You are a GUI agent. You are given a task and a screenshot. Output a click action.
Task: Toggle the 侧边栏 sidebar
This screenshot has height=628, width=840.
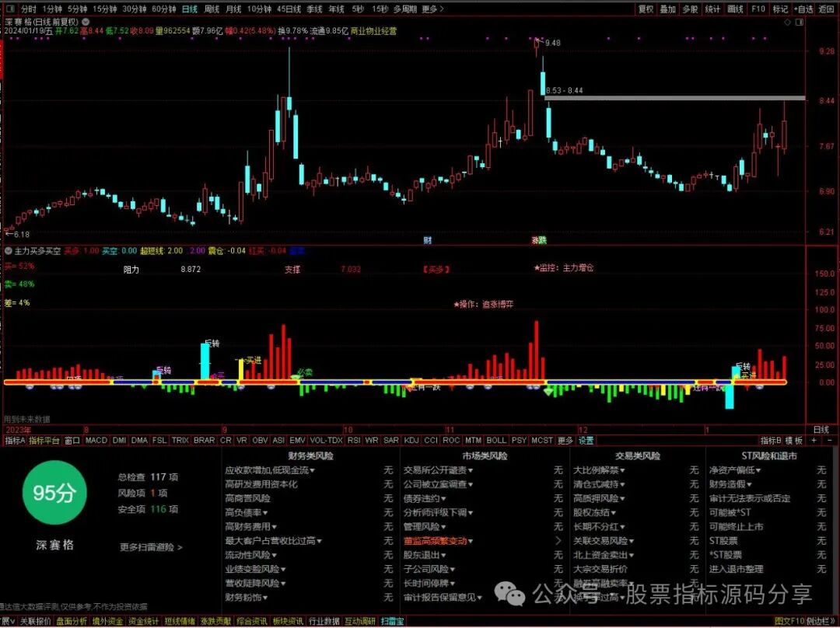pyautogui.click(x=819, y=622)
